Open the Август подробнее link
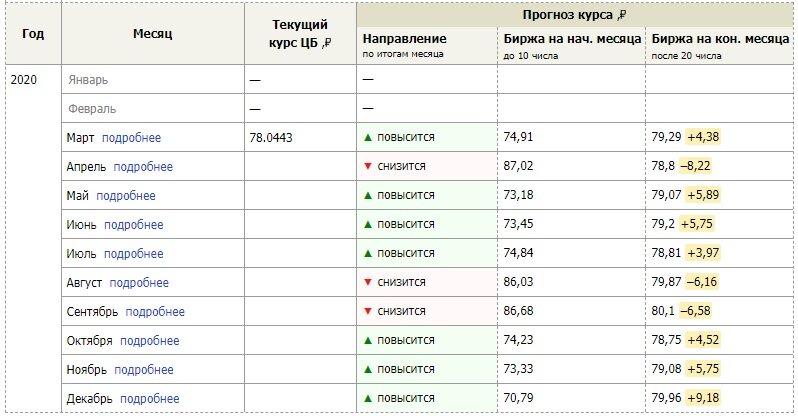The height and width of the screenshot is (416, 798). pos(139,283)
